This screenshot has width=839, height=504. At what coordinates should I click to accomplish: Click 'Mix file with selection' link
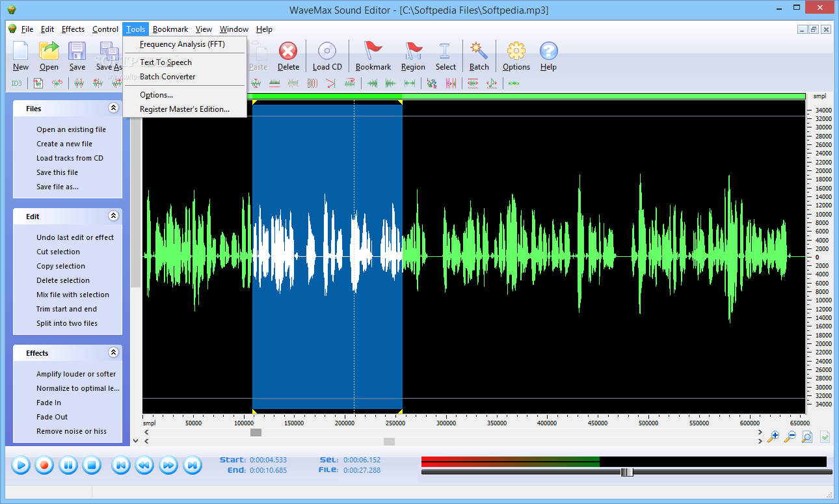(73, 295)
